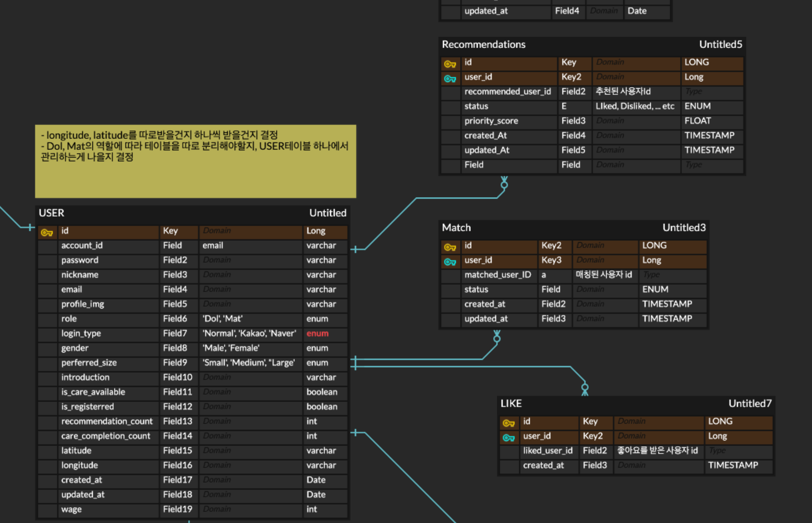Click the primary key icon in the USER table
The height and width of the screenshot is (523, 812).
click(47, 233)
